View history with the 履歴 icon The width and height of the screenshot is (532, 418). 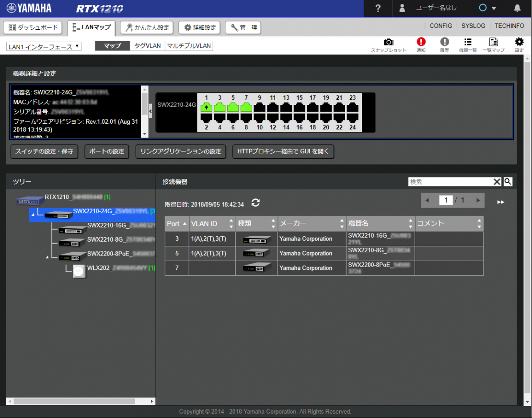[x=444, y=45]
